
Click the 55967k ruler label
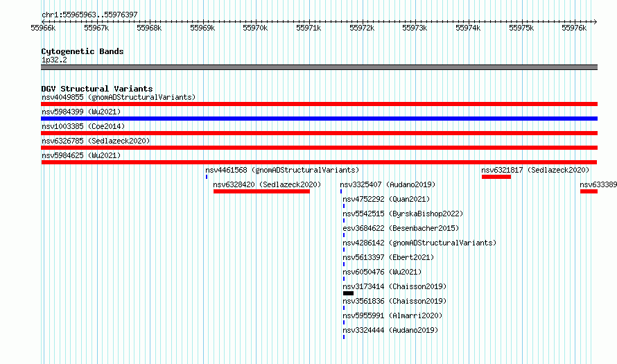pyautogui.click(x=96, y=28)
